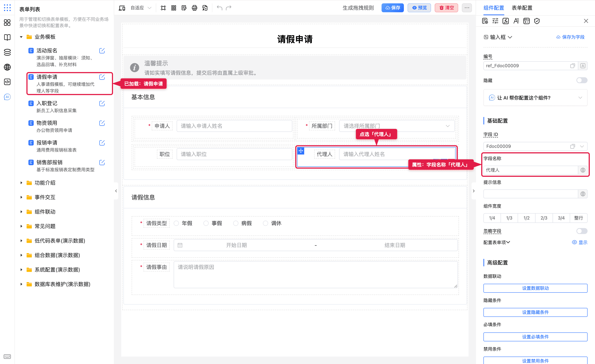Viewport: 595px width, 364px height.
Task: Open the formula fx panel icon
Action: click(x=506, y=21)
